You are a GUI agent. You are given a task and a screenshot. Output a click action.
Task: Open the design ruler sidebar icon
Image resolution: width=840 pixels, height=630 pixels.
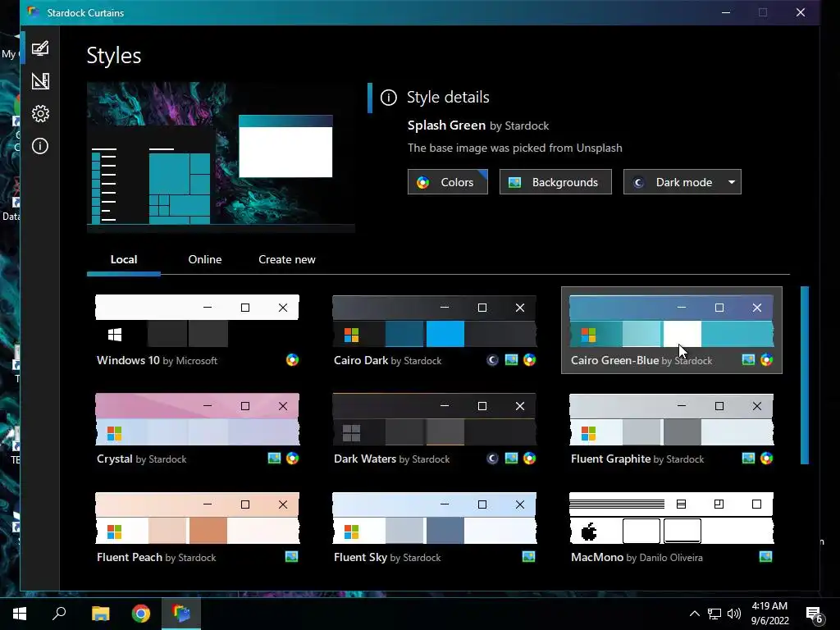click(x=40, y=81)
